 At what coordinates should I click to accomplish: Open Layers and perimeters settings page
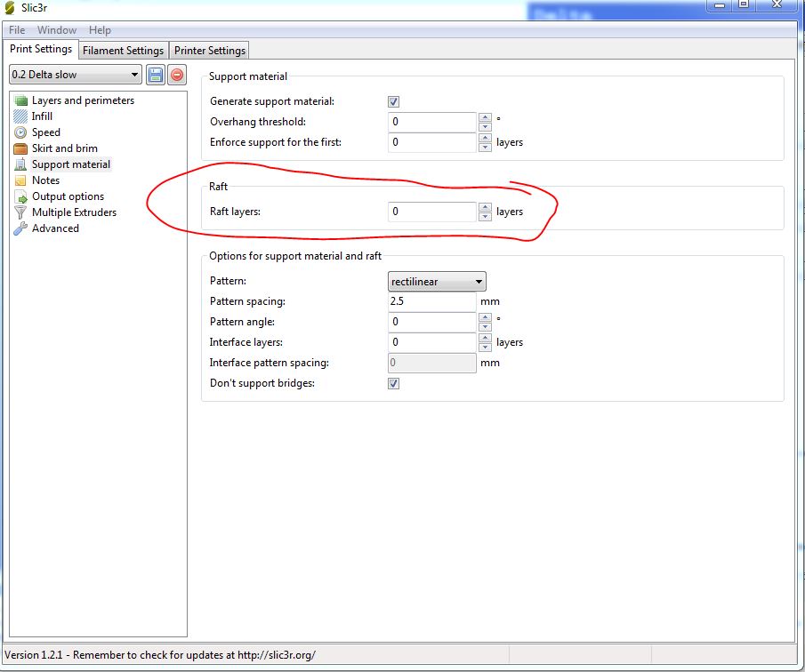[83, 100]
